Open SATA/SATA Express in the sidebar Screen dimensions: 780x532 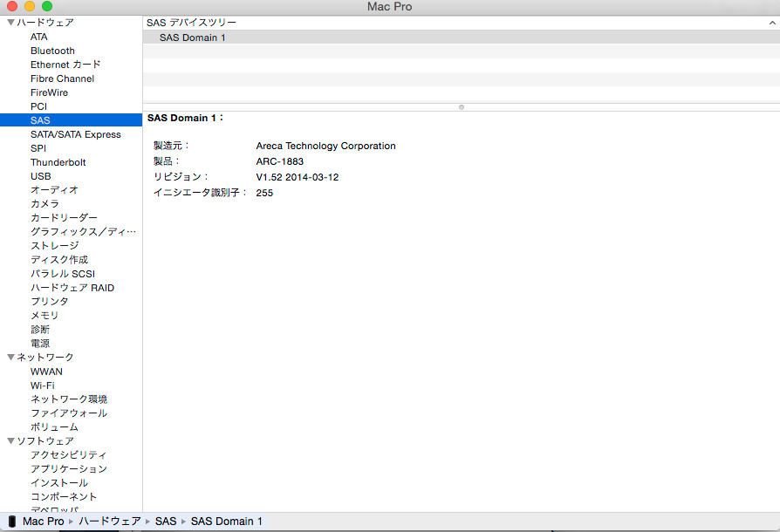pyautogui.click(x=76, y=134)
